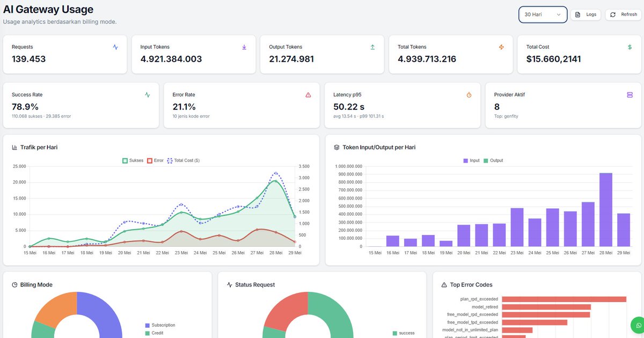Click the document icon in Logs button

578,14
